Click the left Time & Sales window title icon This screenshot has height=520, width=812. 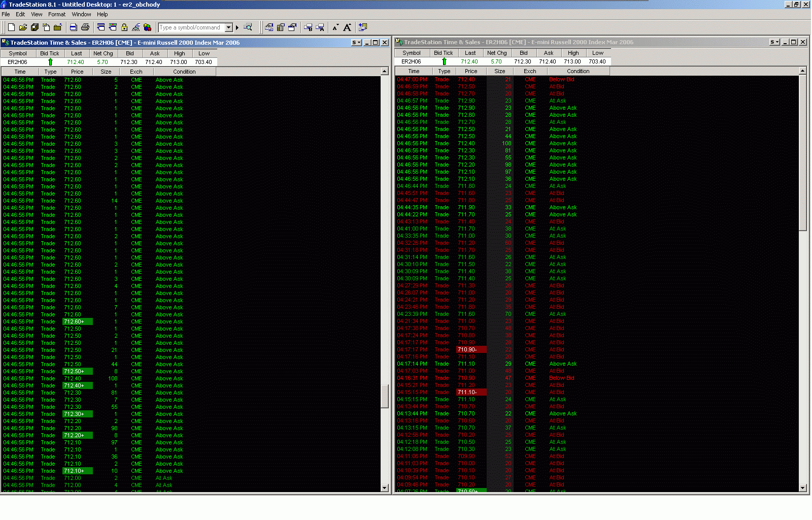pyautogui.click(x=6, y=43)
